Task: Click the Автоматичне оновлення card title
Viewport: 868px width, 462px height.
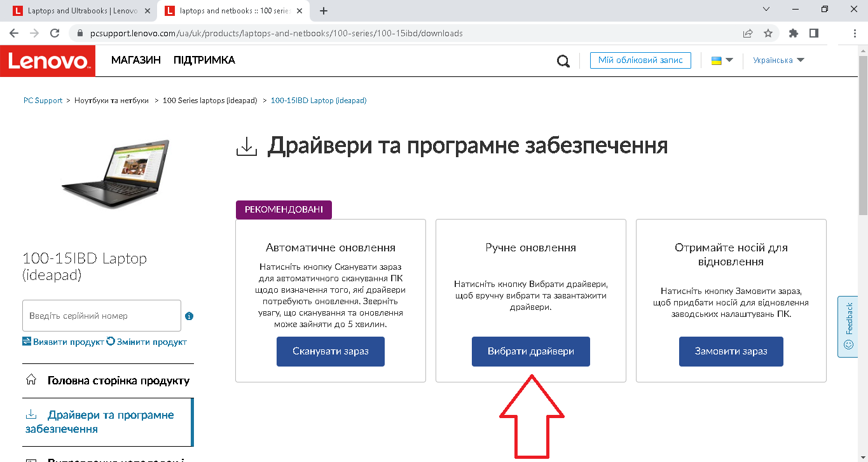Action: [x=331, y=248]
